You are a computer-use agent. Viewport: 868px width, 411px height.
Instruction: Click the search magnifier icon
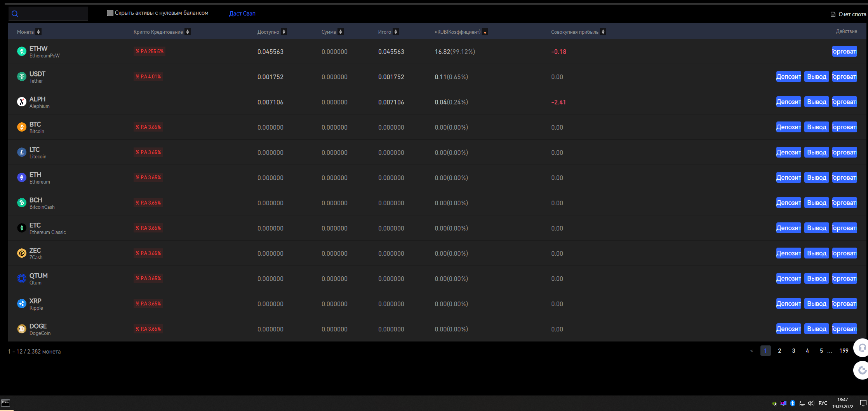point(15,14)
